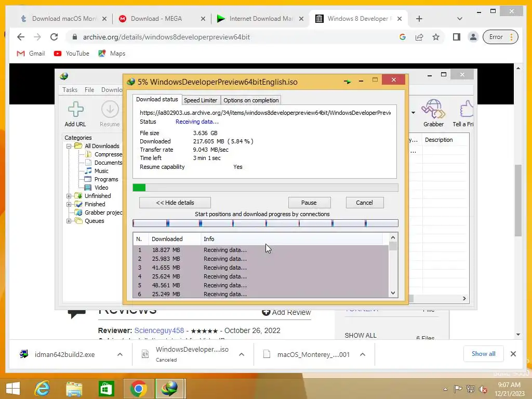Open the Grabber tool in IDM
532x399 pixels.
433,109
